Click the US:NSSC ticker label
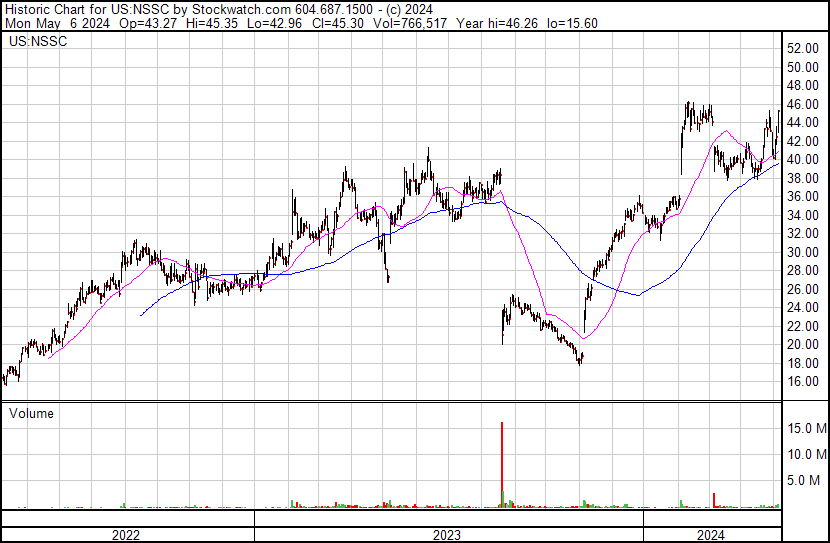This screenshot has height=543, width=830. click(38, 41)
